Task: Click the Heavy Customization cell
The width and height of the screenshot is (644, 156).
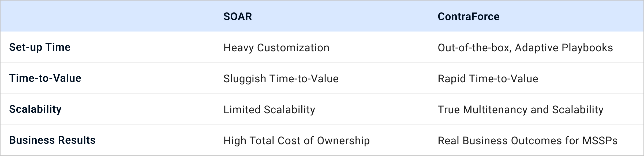Action: pyautogui.click(x=276, y=48)
